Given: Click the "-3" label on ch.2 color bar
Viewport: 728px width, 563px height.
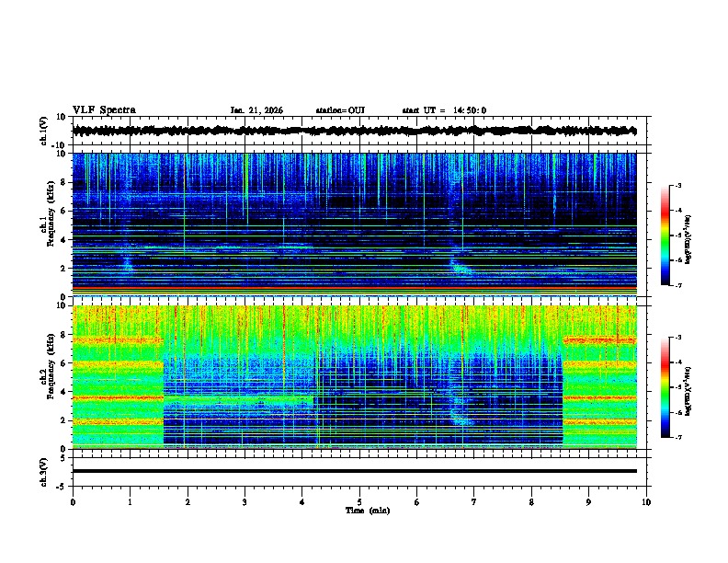Looking at the screenshot, I should click(678, 338).
